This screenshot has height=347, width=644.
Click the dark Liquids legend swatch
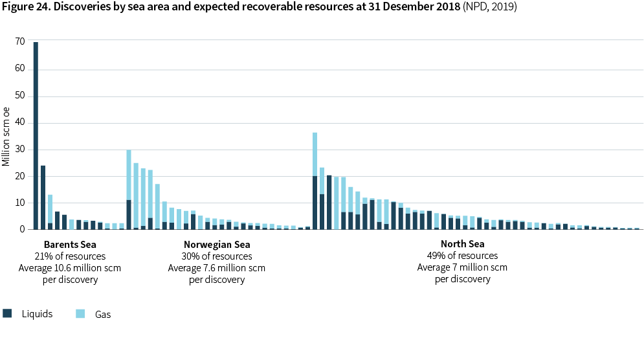(7, 313)
